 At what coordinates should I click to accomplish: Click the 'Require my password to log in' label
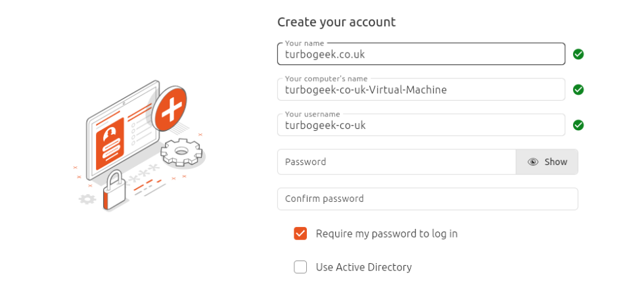(x=386, y=234)
